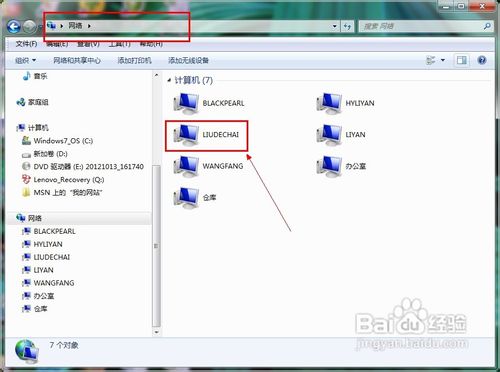Select LIYAN in navigation tree
Viewport: 500px width, 372px height.
pyautogui.click(x=38, y=270)
